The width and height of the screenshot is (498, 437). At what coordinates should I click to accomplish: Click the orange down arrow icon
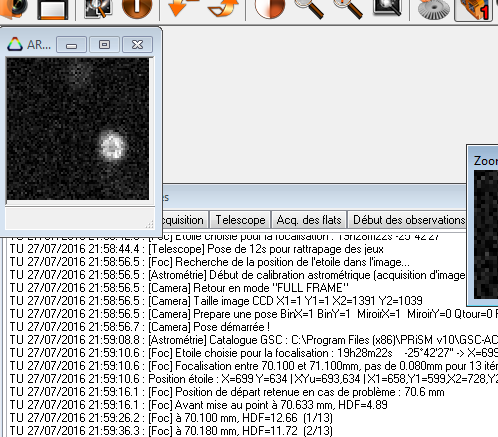(183, 8)
